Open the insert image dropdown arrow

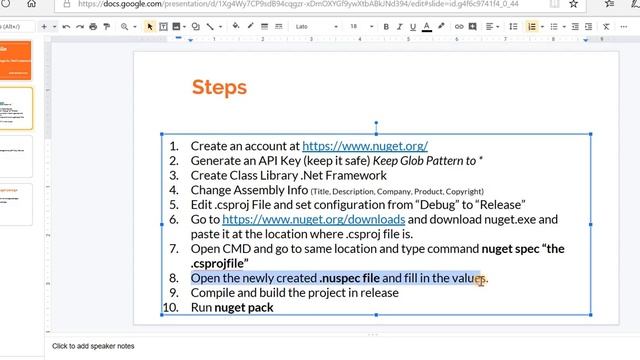[184, 27]
